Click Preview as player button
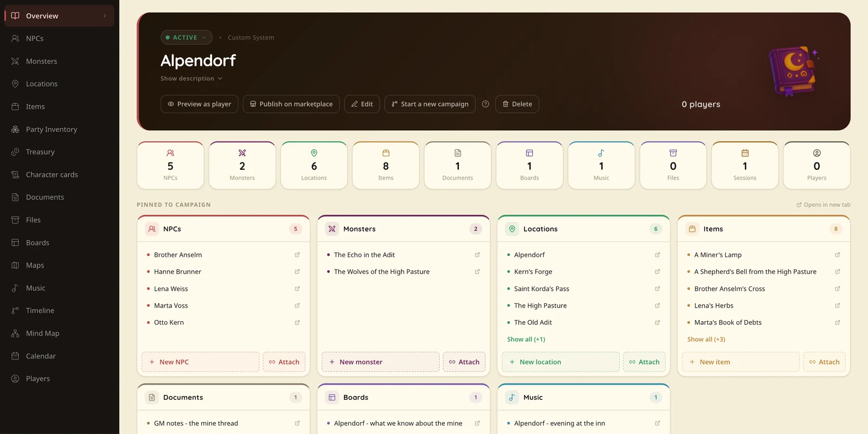The image size is (868, 434). 200,104
